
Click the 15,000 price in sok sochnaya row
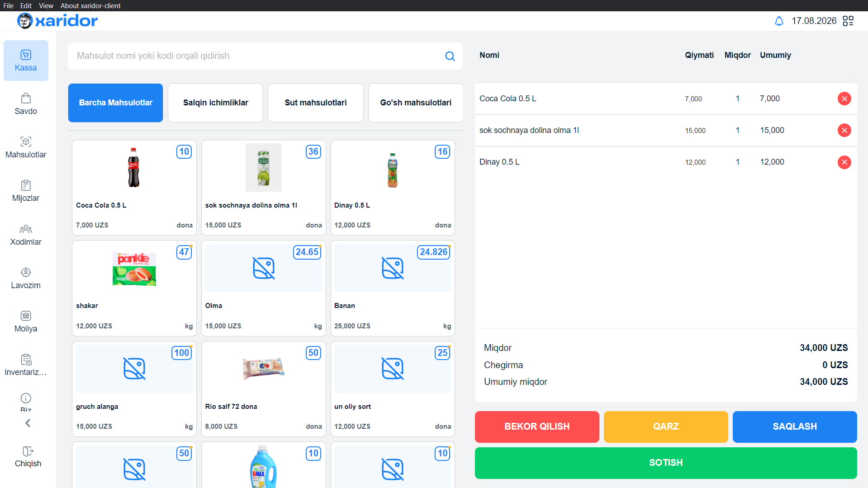695,130
